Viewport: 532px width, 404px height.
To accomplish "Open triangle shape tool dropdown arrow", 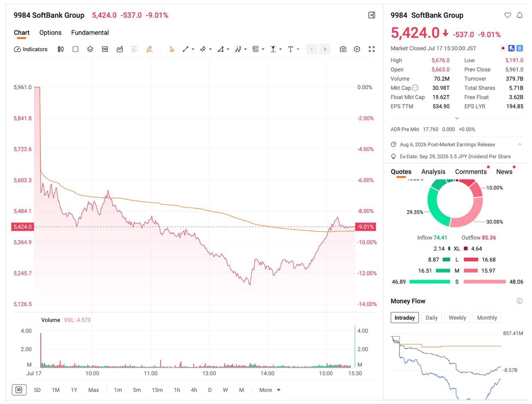I will click(x=228, y=49).
